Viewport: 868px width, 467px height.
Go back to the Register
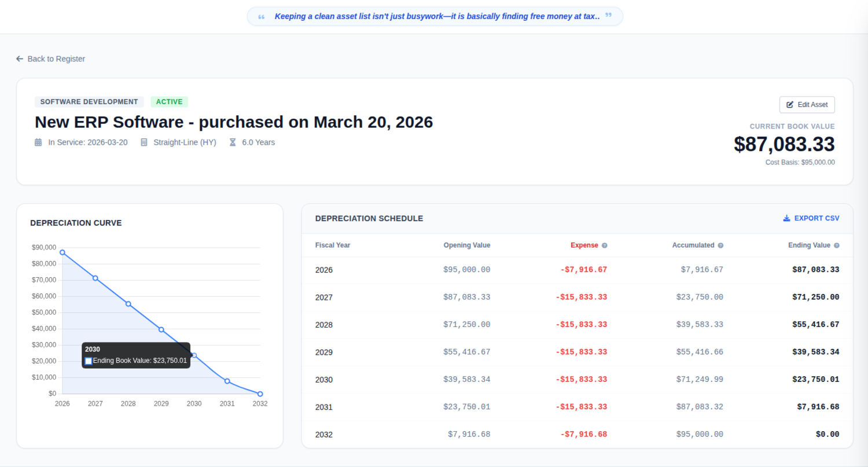(50, 59)
